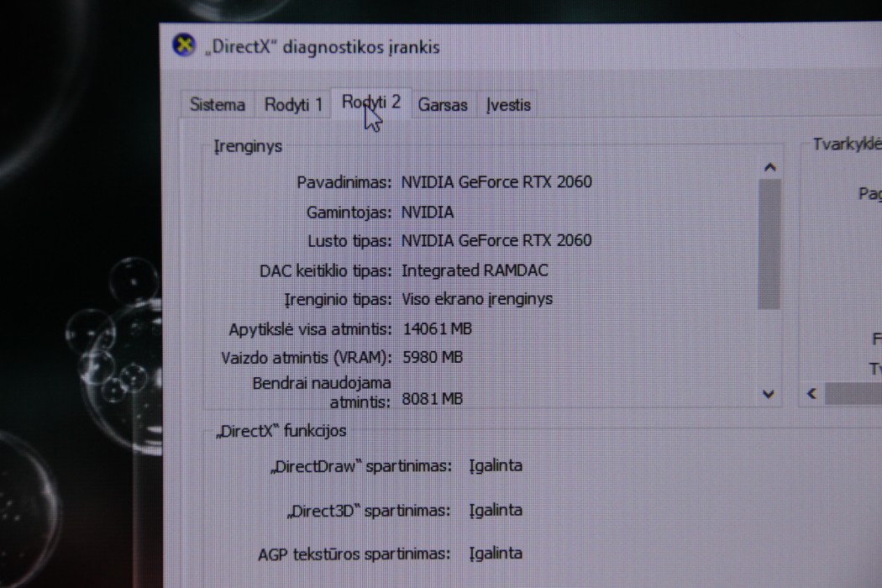Image resolution: width=882 pixels, height=588 pixels.
Task: Open the Garsas tab
Action: click(x=442, y=105)
